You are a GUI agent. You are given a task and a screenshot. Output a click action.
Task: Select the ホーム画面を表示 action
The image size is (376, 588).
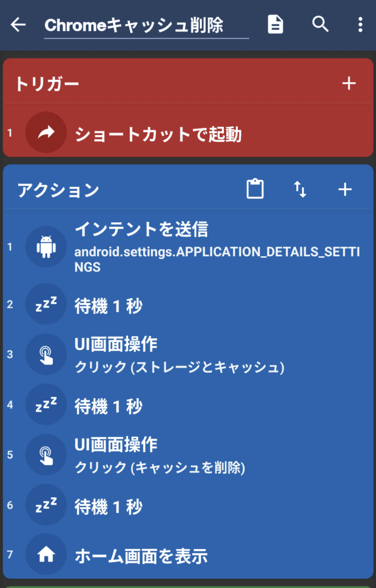[141, 555]
